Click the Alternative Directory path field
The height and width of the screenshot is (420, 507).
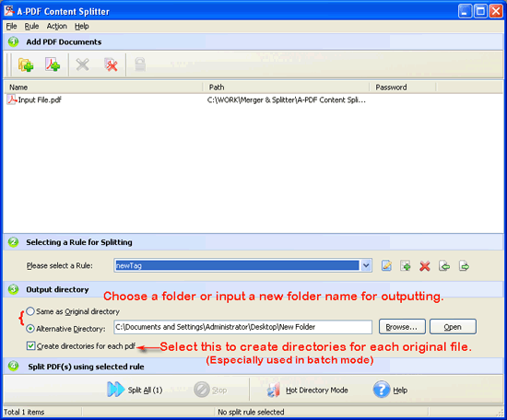pos(242,327)
